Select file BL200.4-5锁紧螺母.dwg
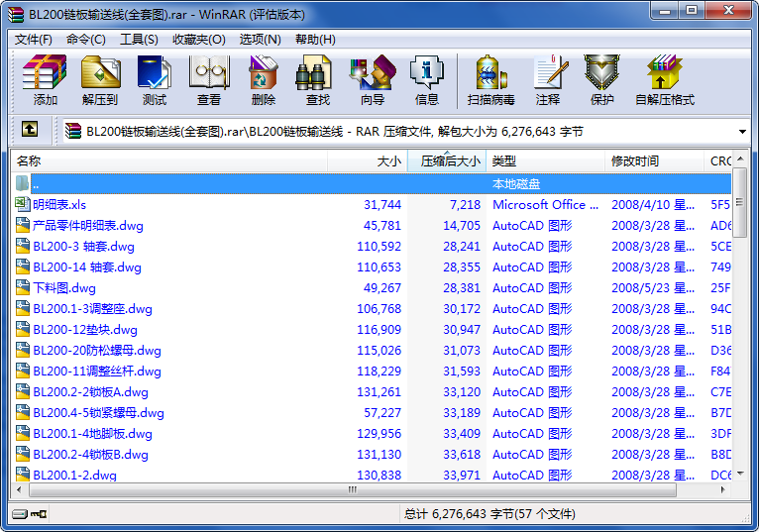759x532 pixels. [x=98, y=413]
